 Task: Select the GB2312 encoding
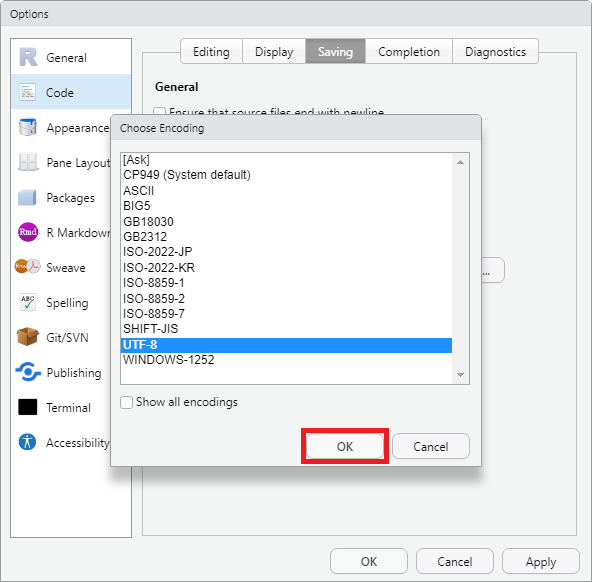(286, 237)
